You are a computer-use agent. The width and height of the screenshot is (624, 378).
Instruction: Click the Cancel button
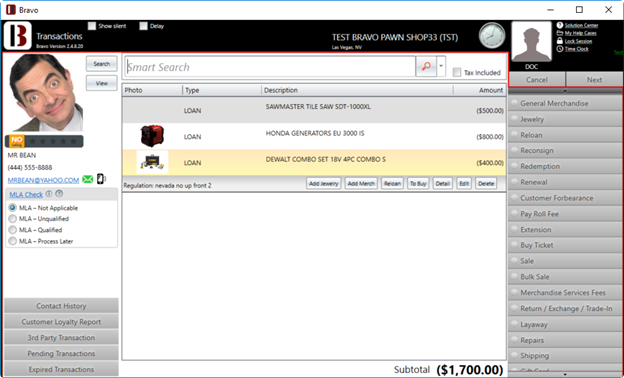tap(537, 80)
